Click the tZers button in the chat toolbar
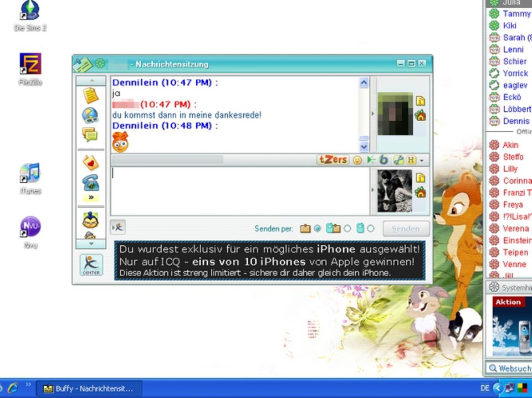This screenshot has width=532, height=398. point(332,160)
